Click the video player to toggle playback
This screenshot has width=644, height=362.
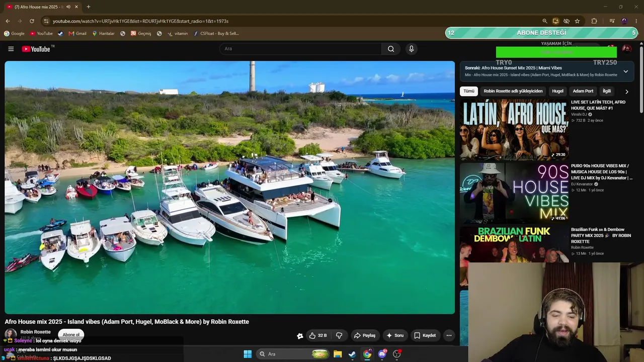(230, 188)
